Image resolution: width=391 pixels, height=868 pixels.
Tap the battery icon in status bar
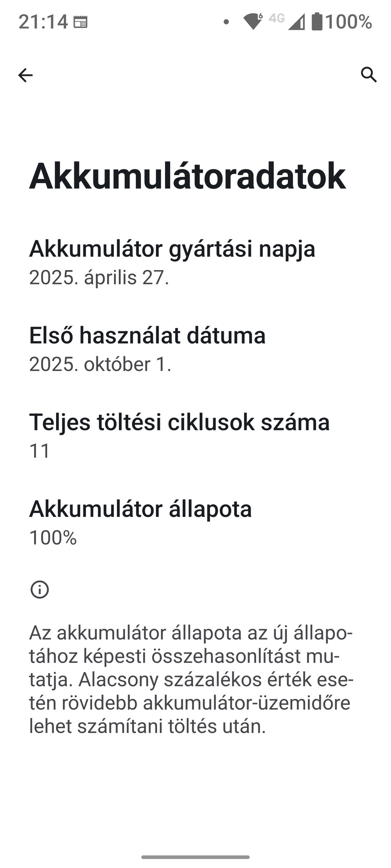tap(317, 22)
